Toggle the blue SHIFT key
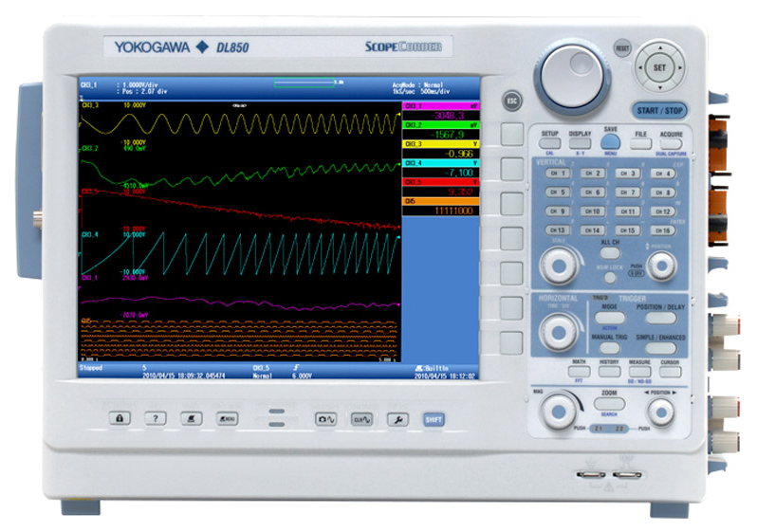Image resolution: width=757 pixels, height=532 pixels. click(x=434, y=418)
